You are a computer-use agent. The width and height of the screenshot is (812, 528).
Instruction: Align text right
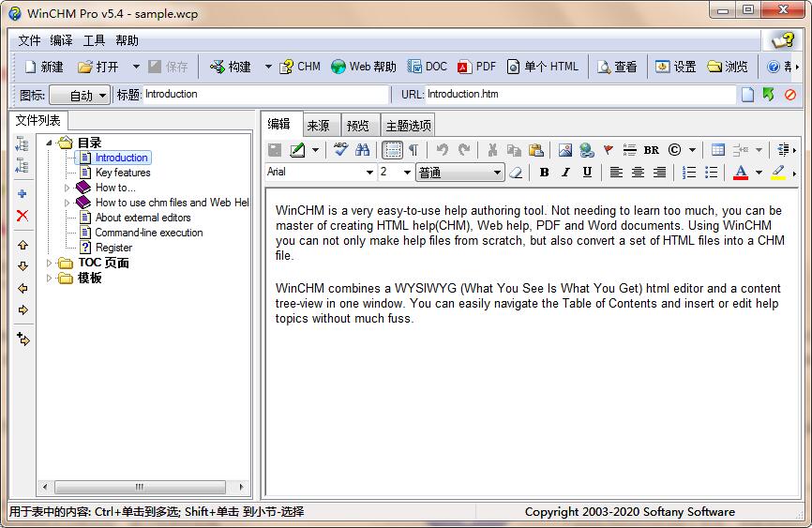tap(659, 173)
